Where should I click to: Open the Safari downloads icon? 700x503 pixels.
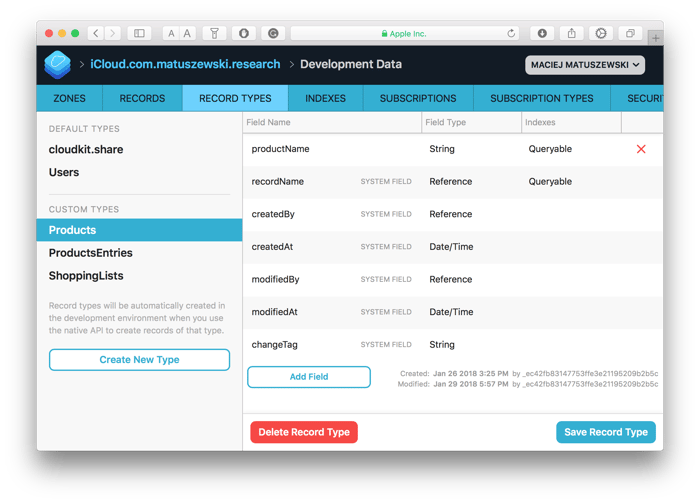click(x=541, y=33)
